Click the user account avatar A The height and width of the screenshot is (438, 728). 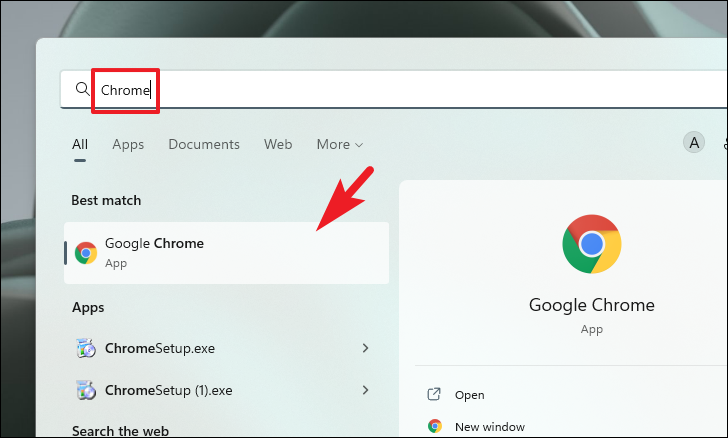tap(694, 143)
